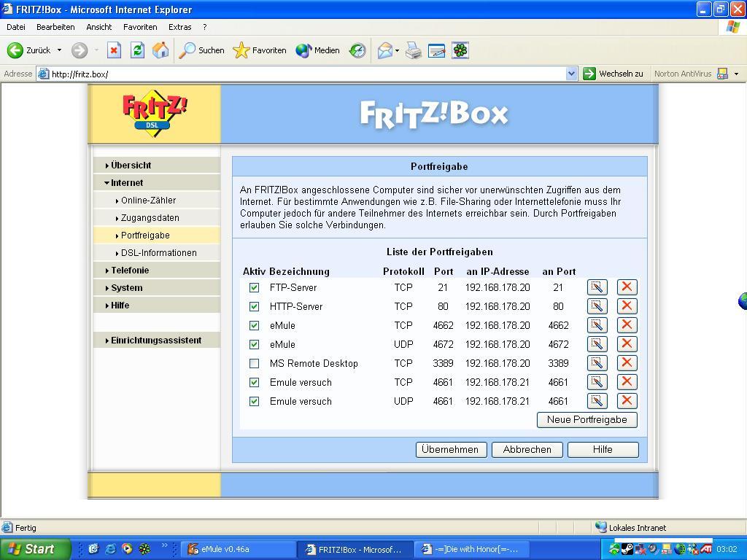The height and width of the screenshot is (560, 747).
Task: Open the address bar dropdown arrow
Action: [x=571, y=74]
